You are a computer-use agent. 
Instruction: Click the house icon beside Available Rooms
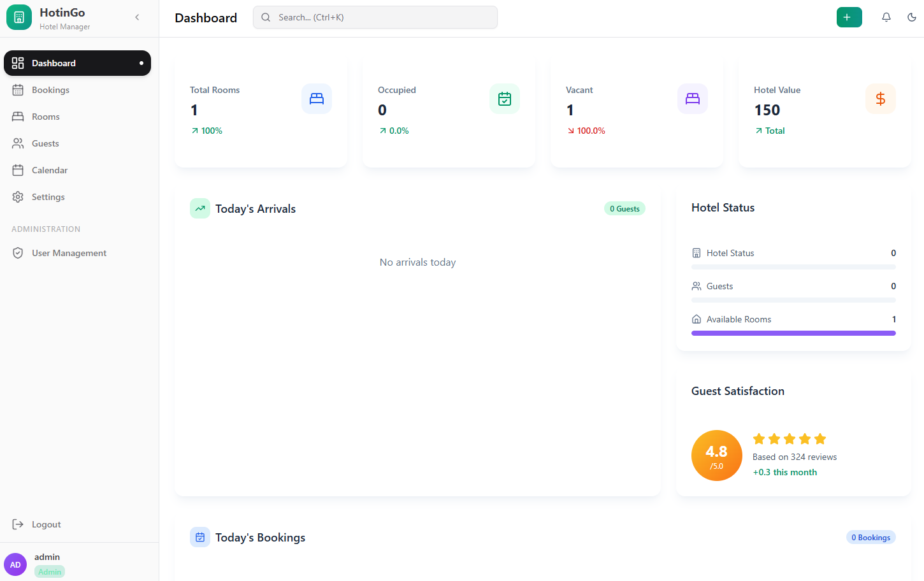point(696,319)
